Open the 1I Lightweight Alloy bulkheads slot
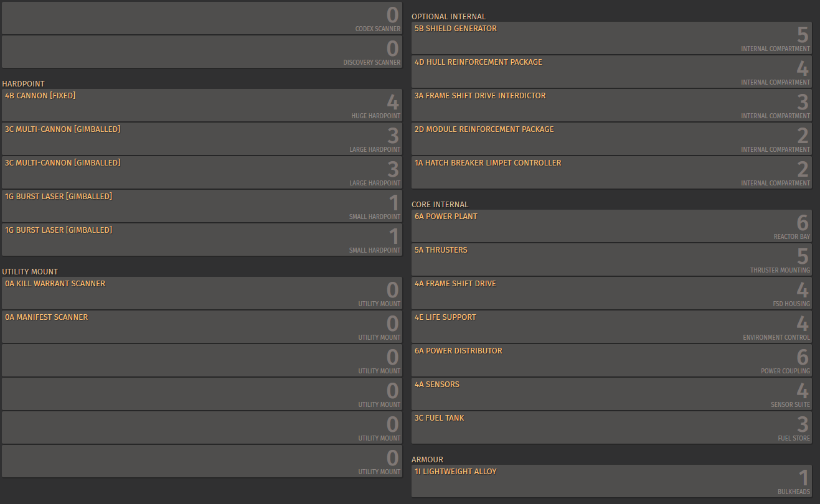 click(611, 481)
